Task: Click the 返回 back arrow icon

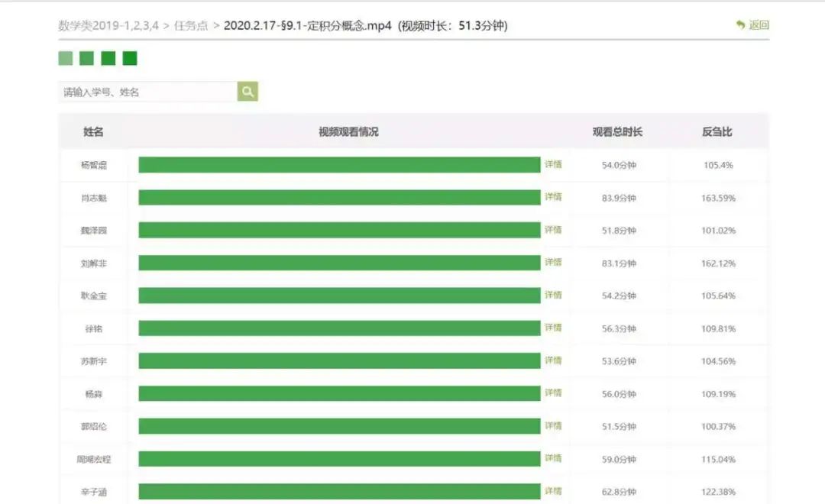Action: (740, 25)
